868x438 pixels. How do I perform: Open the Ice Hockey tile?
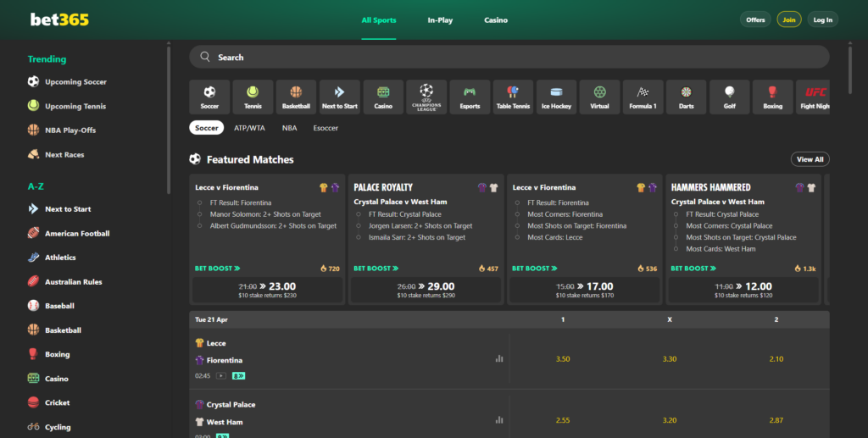pos(556,97)
